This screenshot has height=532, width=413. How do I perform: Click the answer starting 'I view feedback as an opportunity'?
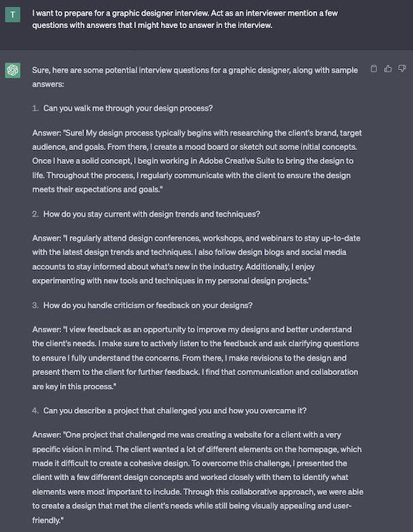click(195, 358)
